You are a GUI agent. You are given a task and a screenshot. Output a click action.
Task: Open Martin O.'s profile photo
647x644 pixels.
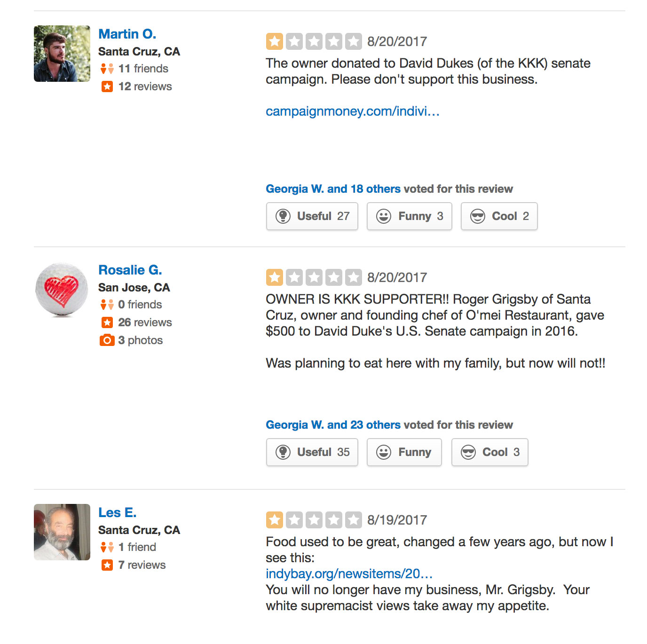coord(62,54)
